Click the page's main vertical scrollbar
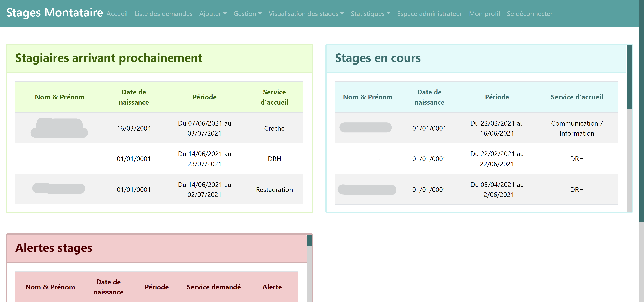 tap(641, 111)
